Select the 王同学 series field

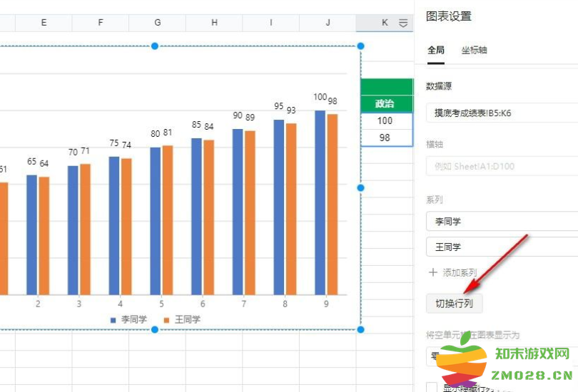click(501, 247)
